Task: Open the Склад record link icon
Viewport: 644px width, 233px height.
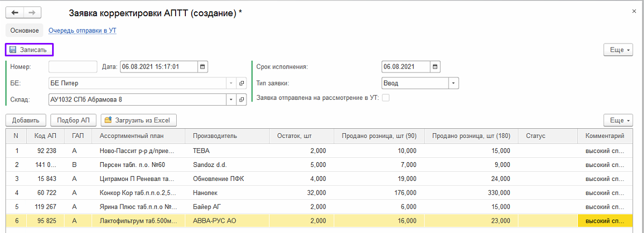Action: (241, 99)
